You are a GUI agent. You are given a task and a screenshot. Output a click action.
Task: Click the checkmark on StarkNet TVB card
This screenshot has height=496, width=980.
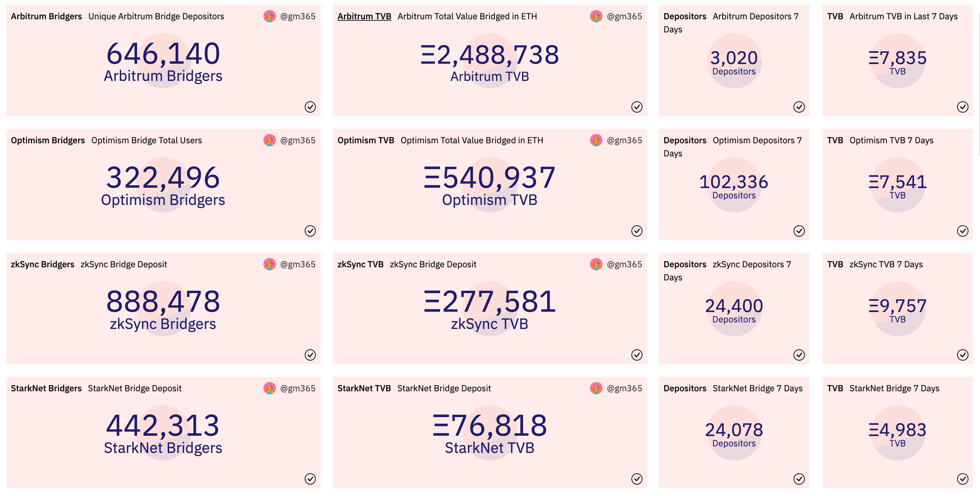click(x=636, y=478)
